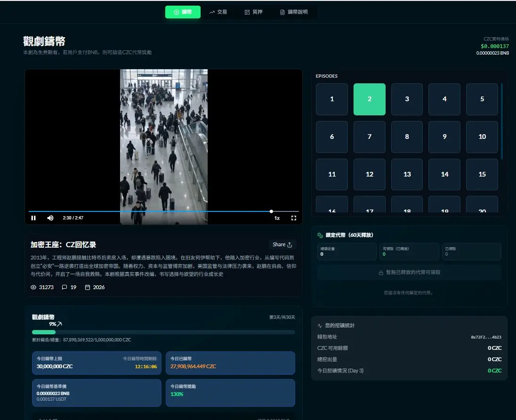The height and width of the screenshot is (420, 516).
Task: Click the comments icon showing 19
Action: (x=64, y=287)
